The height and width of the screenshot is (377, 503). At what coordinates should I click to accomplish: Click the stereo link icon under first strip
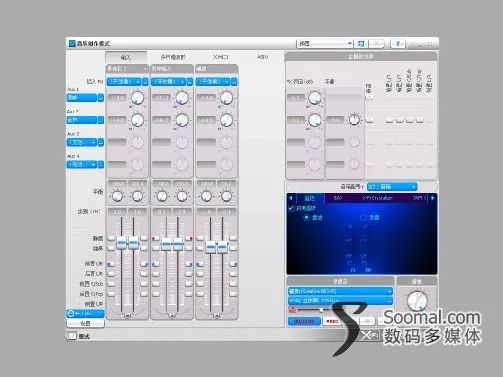[127, 315]
